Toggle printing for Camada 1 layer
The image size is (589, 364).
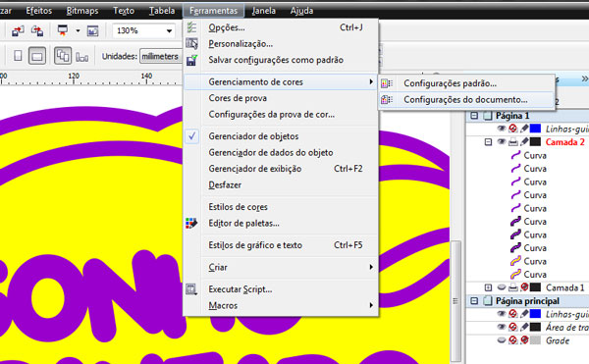513,287
